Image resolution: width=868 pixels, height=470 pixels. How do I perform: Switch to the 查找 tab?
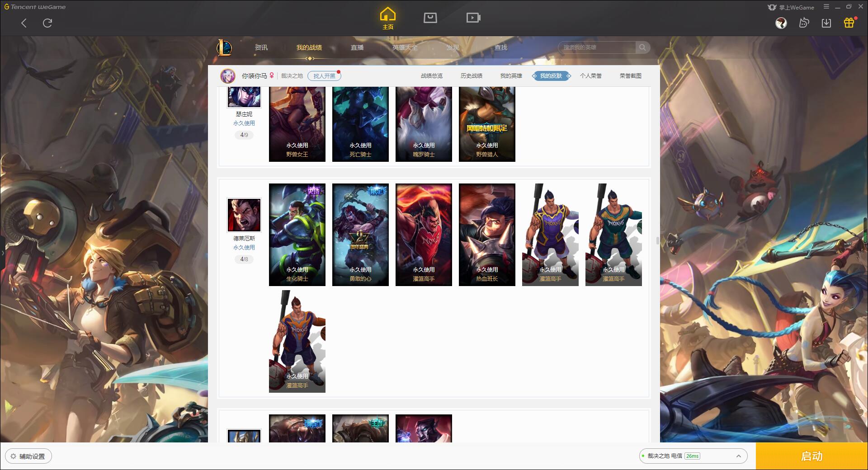[501, 47]
